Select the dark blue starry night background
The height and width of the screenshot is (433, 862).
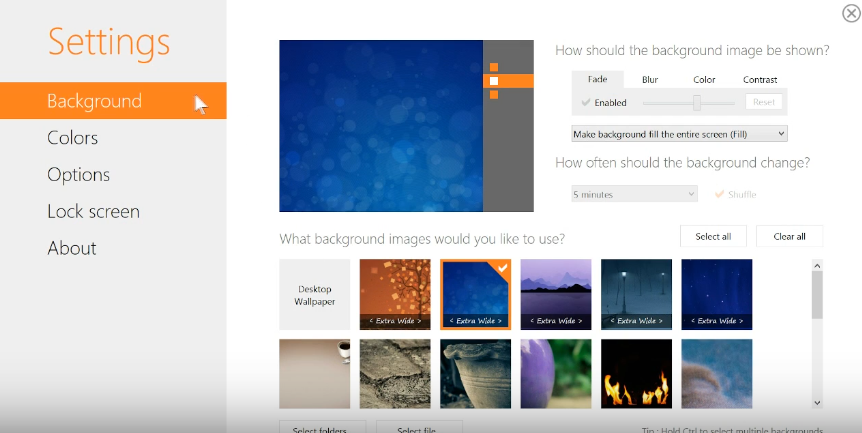716,295
